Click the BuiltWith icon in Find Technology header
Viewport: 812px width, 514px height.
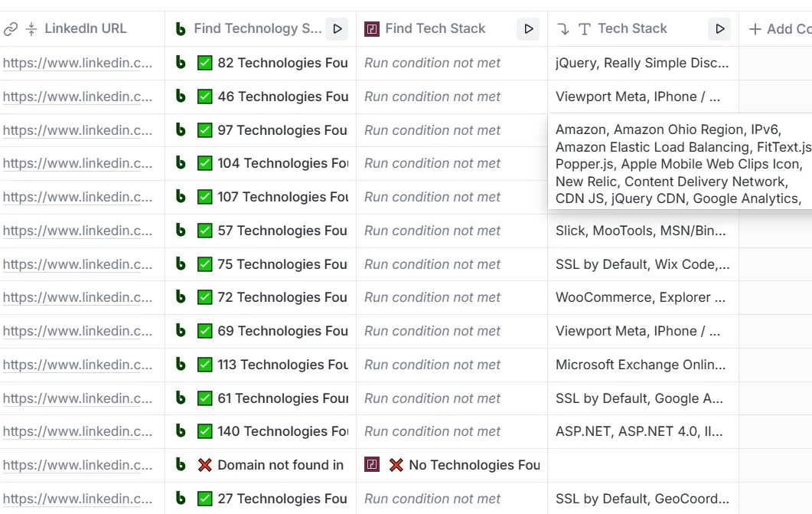(180, 28)
